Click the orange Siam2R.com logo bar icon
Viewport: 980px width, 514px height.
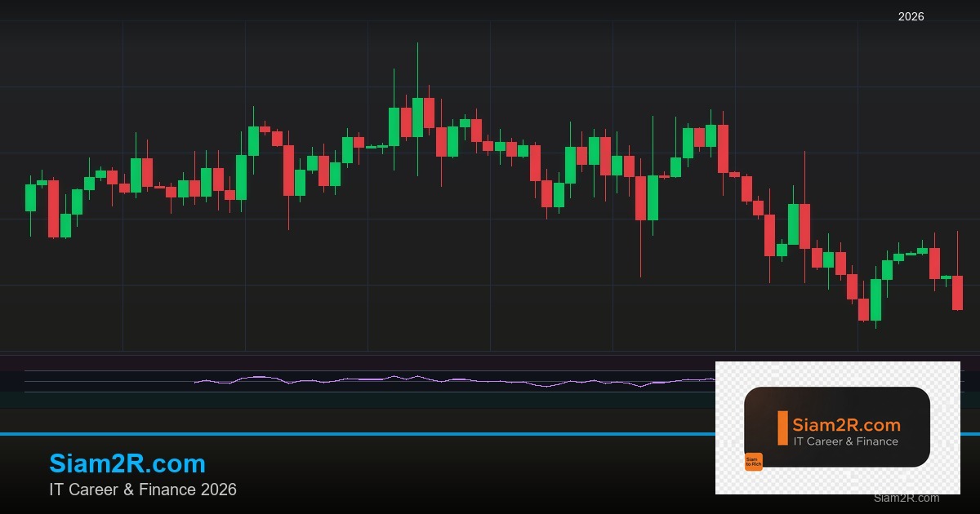click(782, 428)
